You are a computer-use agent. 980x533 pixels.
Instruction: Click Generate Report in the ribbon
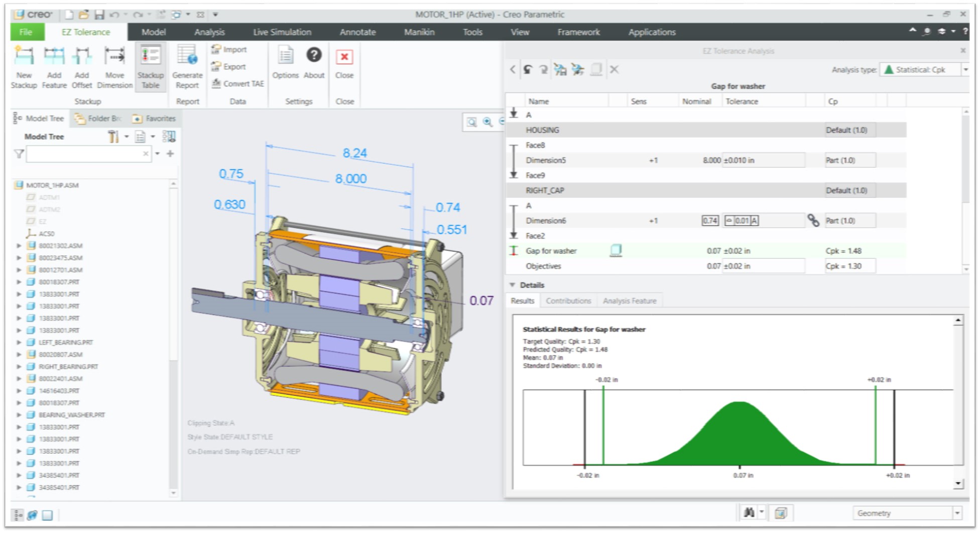point(187,67)
